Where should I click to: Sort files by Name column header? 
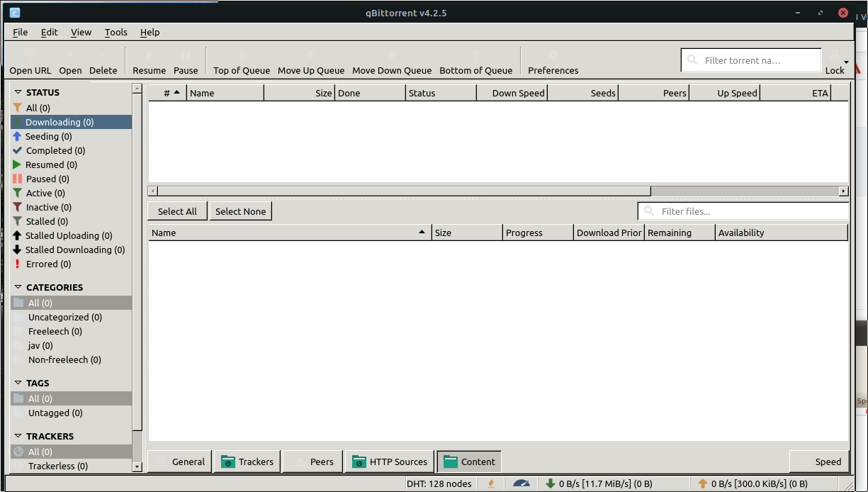(290, 233)
